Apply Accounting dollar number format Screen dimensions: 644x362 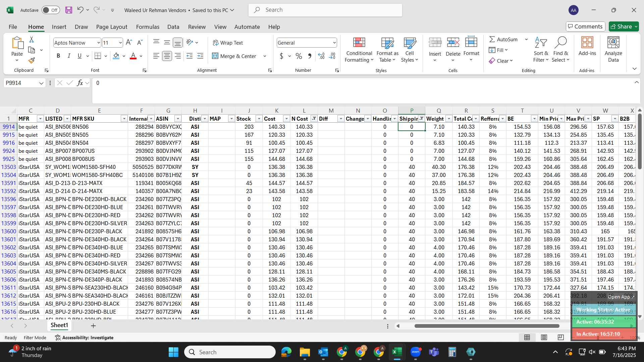click(x=281, y=56)
